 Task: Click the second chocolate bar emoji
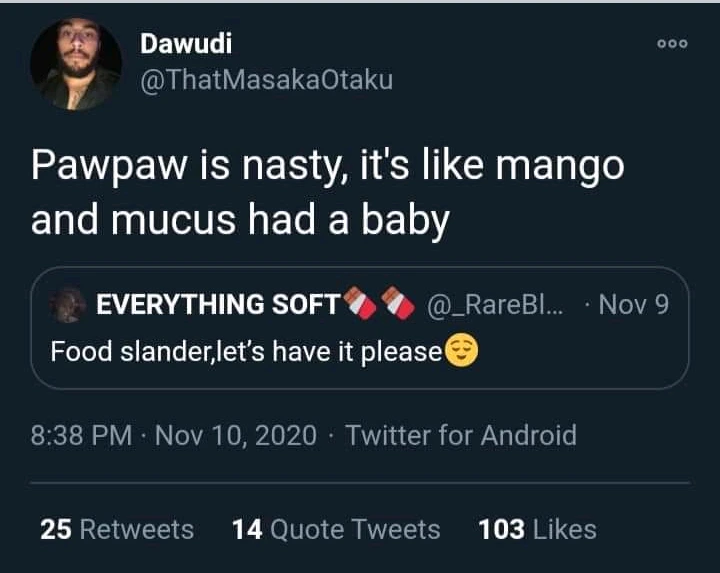pos(397,303)
